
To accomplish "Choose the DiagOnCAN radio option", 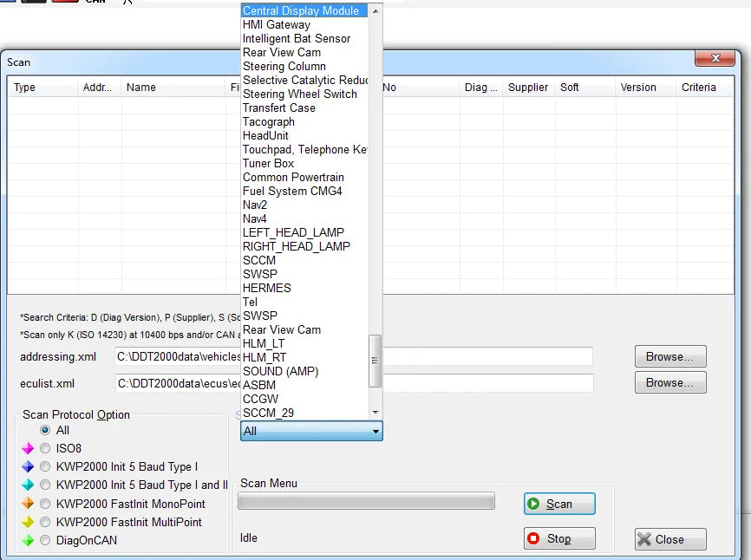I will point(45,540).
